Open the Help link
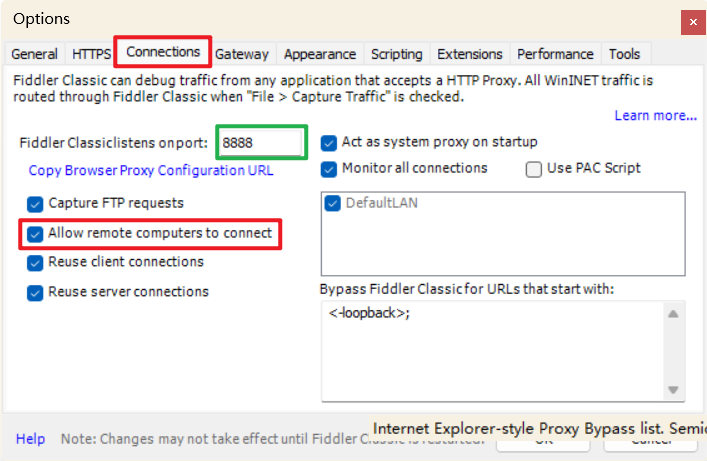This screenshot has height=461, width=707. pos(30,438)
